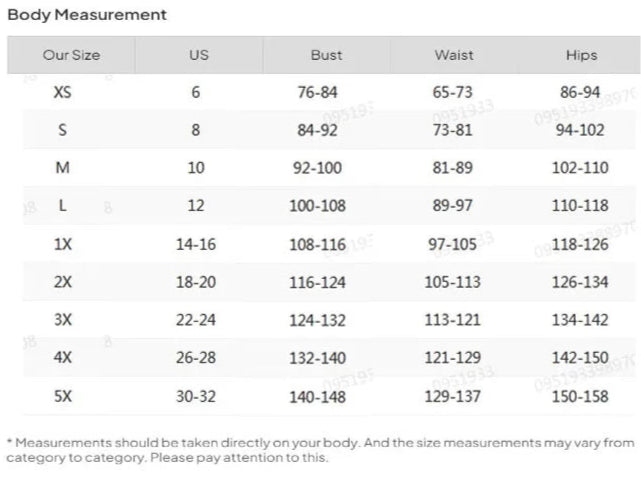Screen dimensions: 641x499
Task: Select the waist value 97-105
Action: click(452, 244)
